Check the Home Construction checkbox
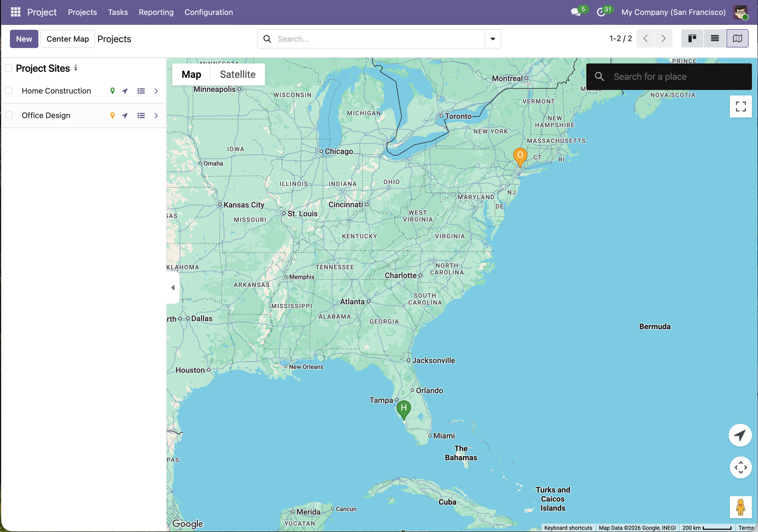The width and height of the screenshot is (758, 532). coord(9,90)
